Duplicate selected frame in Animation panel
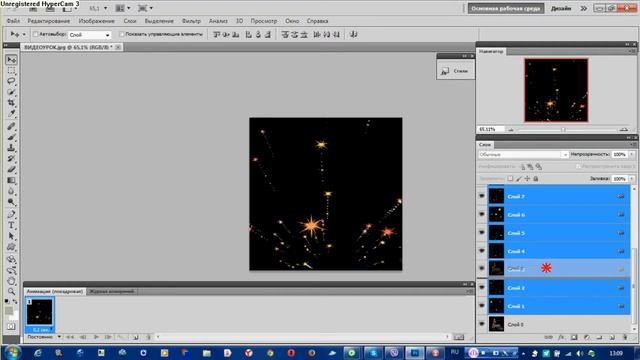This screenshot has height=360, width=640. (136, 337)
